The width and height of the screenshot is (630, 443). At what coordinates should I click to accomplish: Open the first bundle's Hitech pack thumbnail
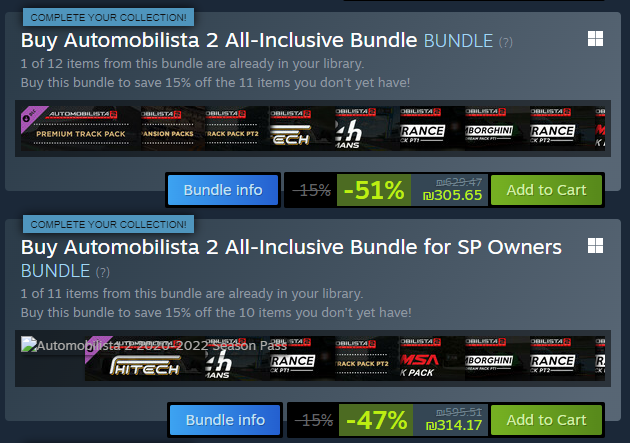tap(302, 128)
